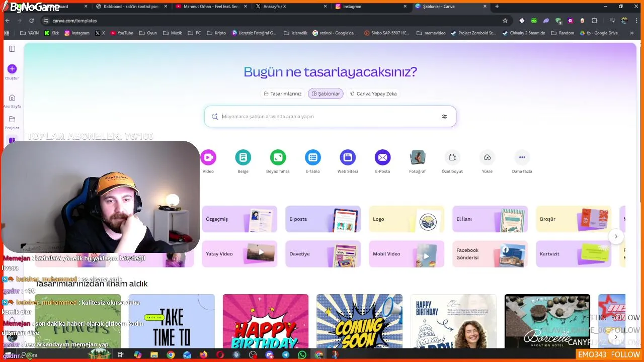
Task: Open Ana Sayfa home icon in sidebar
Action: click(12, 98)
